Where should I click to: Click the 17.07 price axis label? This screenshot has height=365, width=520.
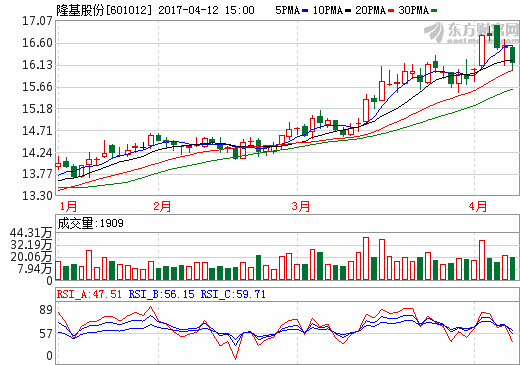click(37, 21)
